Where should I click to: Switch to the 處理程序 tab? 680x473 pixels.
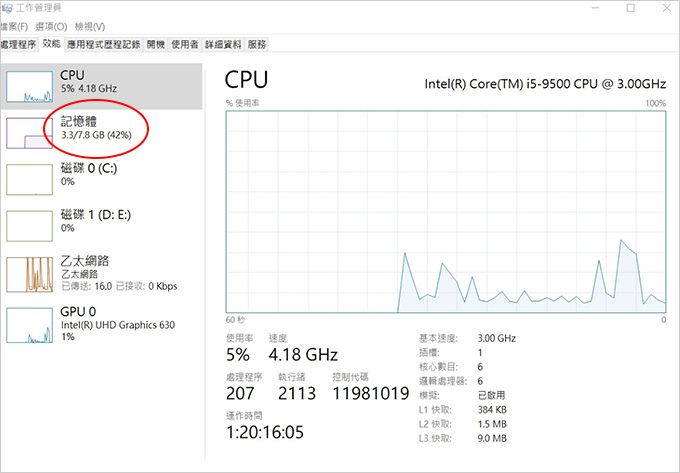tap(18, 45)
